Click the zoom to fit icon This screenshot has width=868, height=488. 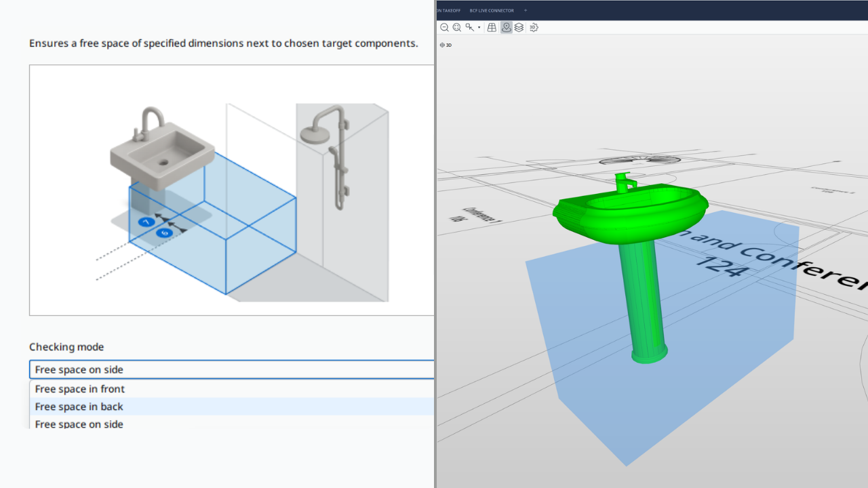457,28
